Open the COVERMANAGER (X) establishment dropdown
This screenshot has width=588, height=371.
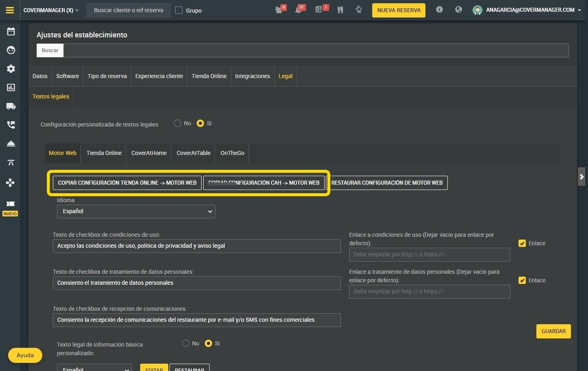pos(51,10)
